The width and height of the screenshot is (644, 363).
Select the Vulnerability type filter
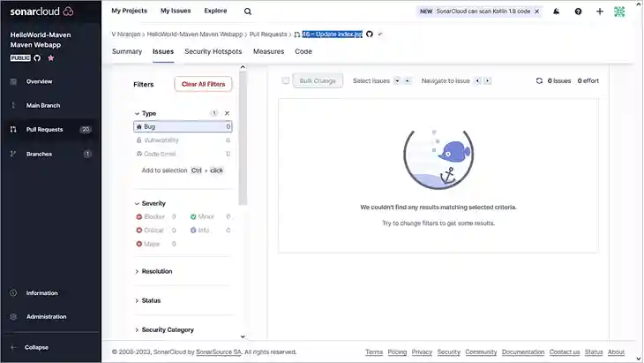click(183, 140)
